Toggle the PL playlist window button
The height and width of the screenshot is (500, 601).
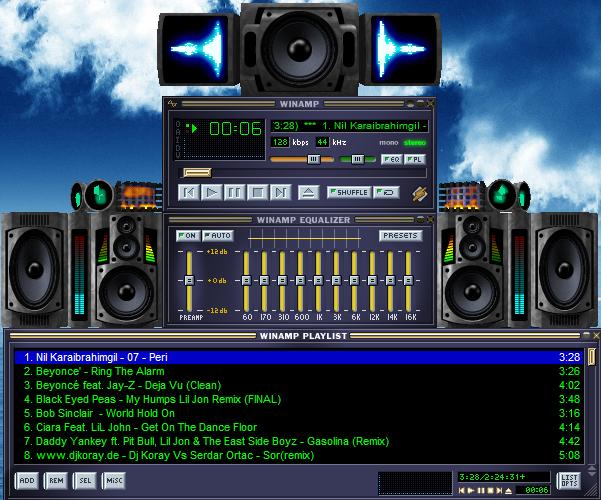415,159
